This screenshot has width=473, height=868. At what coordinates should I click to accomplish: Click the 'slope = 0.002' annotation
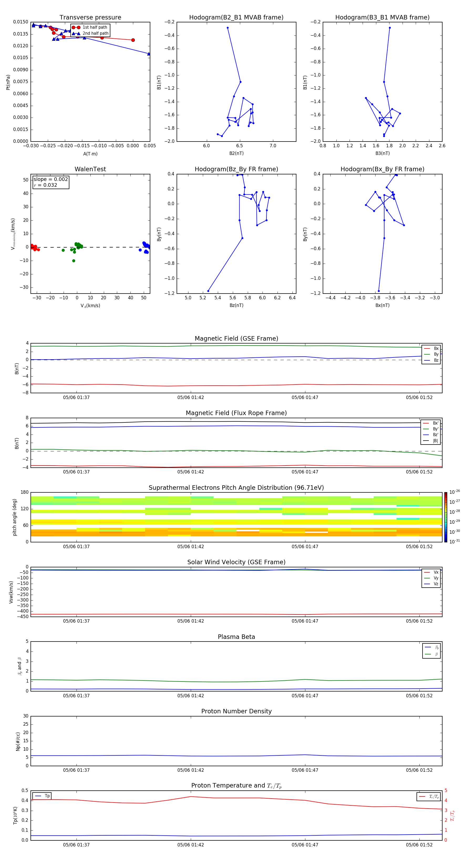pos(51,179)
